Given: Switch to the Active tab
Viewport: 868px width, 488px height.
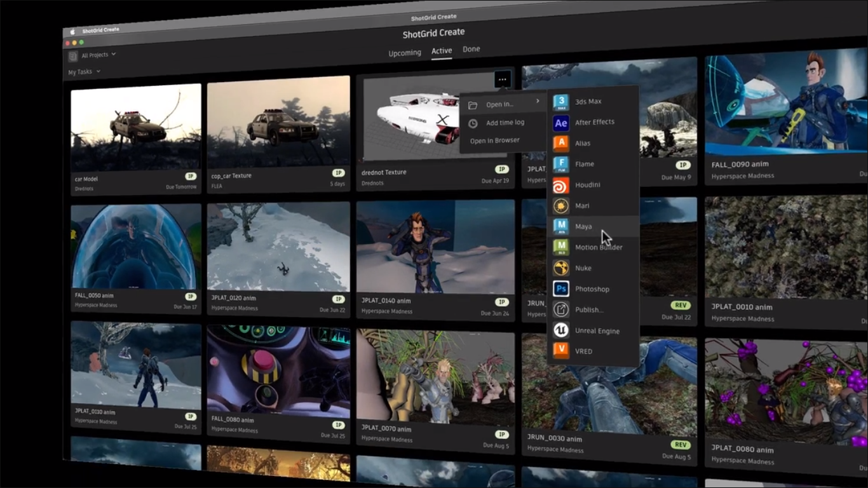Looking at the screenshot, I should pos(442,51).
